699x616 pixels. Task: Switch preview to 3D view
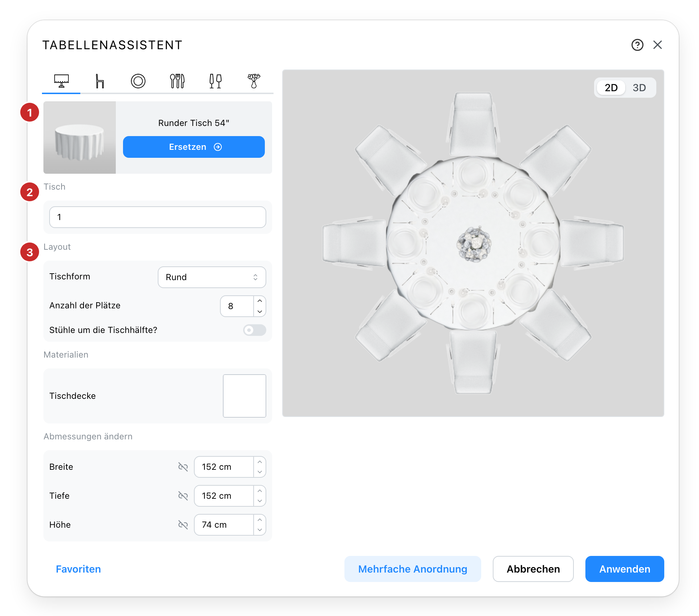click(x=639, y=88)
